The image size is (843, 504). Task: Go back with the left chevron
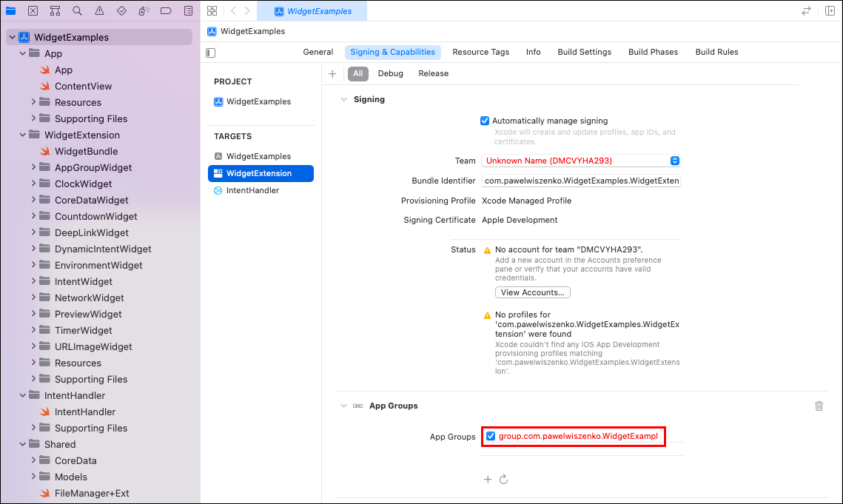(233, 11)
